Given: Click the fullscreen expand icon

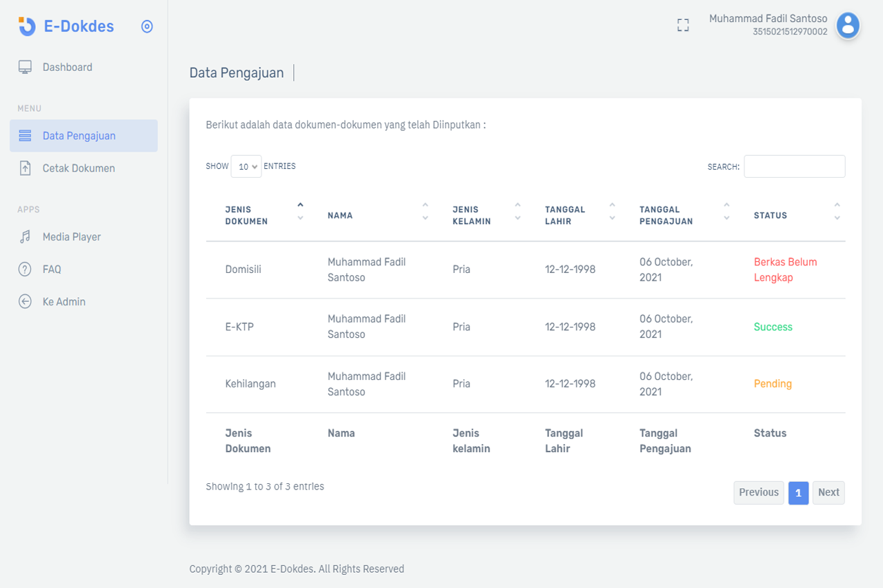Looking at the screenshot, I should click(x=683, y=26).
